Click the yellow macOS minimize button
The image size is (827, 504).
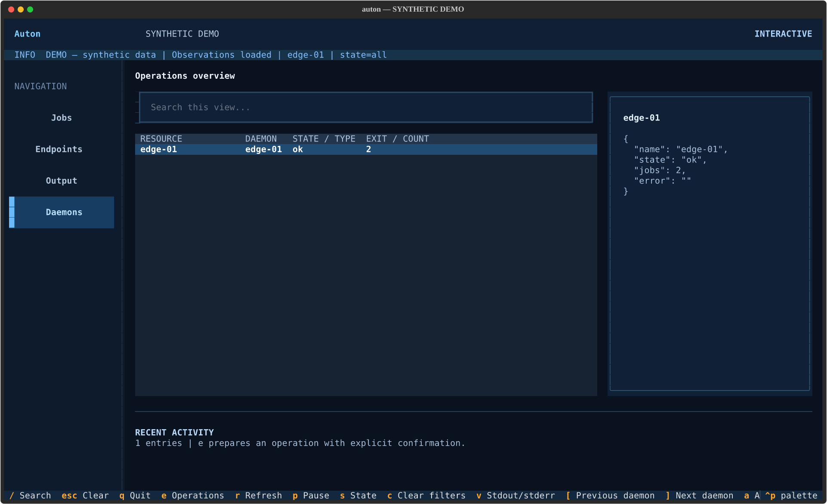click(21, 9)
